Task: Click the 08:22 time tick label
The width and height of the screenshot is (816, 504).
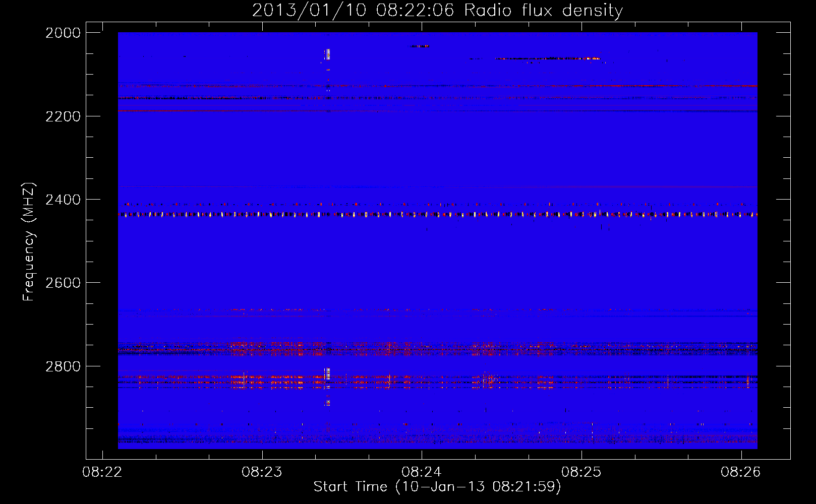Action: tap(102, 472)
